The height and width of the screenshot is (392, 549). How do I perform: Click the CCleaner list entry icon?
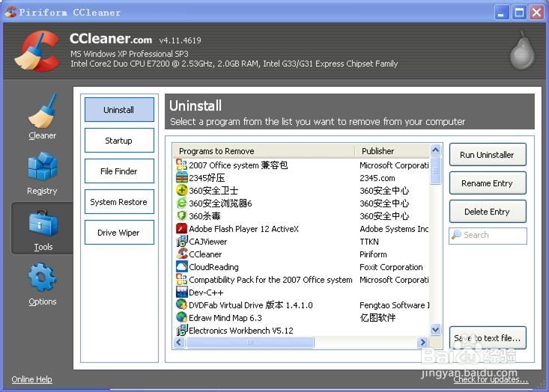(x=181, y=254)
